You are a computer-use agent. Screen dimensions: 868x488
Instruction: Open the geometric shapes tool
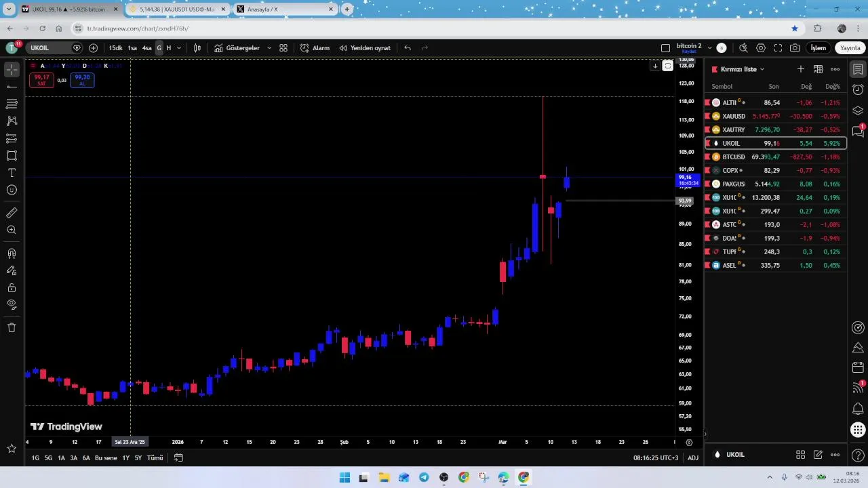12,155
